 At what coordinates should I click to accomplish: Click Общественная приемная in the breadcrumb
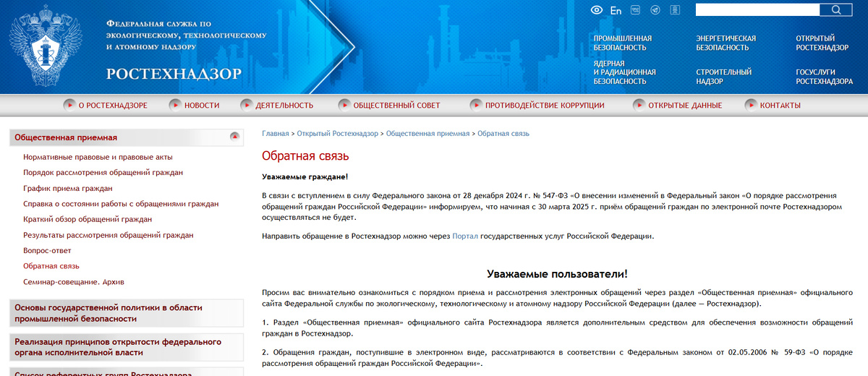click(x=427, y=134)
